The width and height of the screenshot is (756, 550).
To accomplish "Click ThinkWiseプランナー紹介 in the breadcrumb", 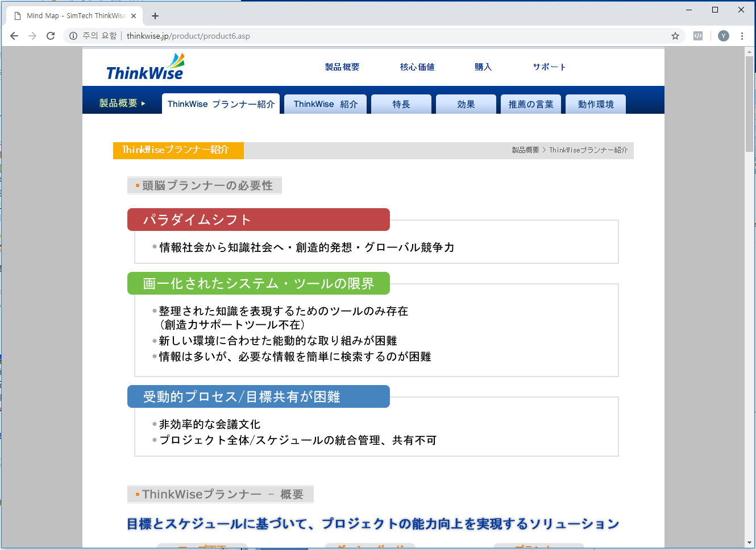I will pyautogui.click(x=588, y=150).
